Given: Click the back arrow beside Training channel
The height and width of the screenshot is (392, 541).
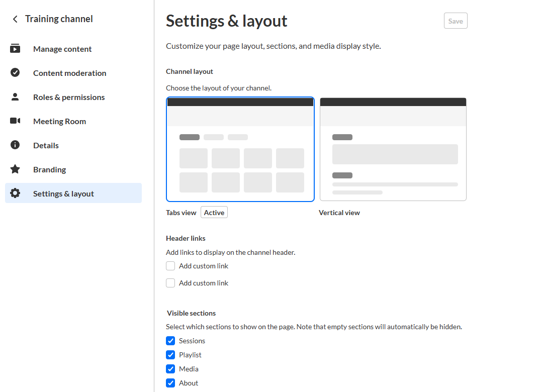Looking at the screenshot, I should coord(15,19).
